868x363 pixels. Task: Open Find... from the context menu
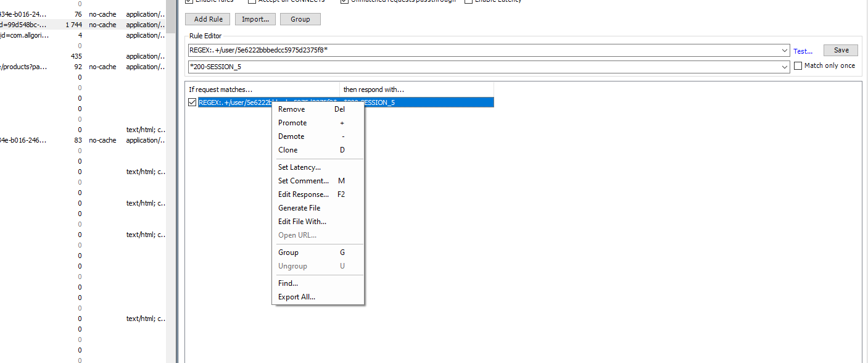tap(318, 283)
